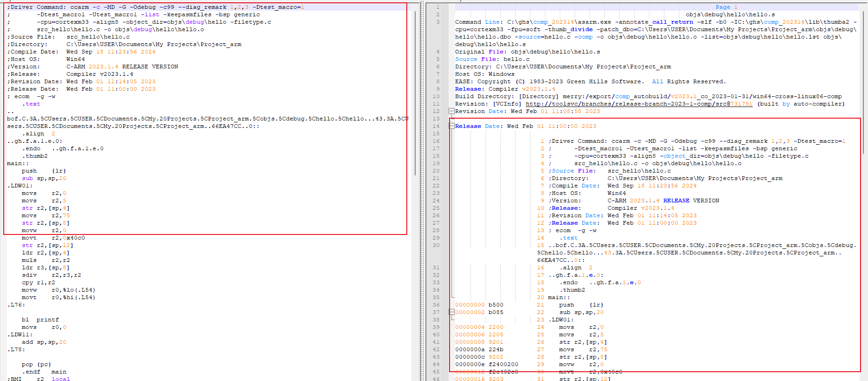868x381 pixels.
Task: Collapse the fold marker at Release Date line 14
Action: (x=451, y=126)
